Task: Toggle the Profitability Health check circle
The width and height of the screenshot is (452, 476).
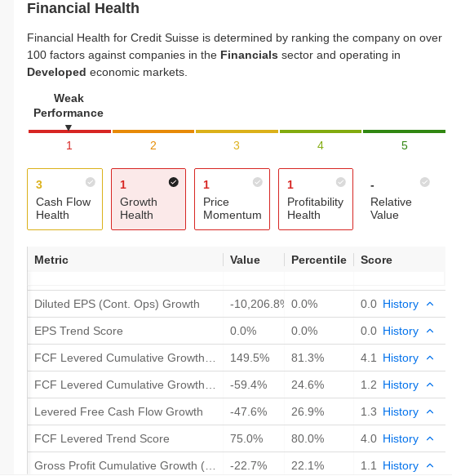Action: (x=341, y=182)
